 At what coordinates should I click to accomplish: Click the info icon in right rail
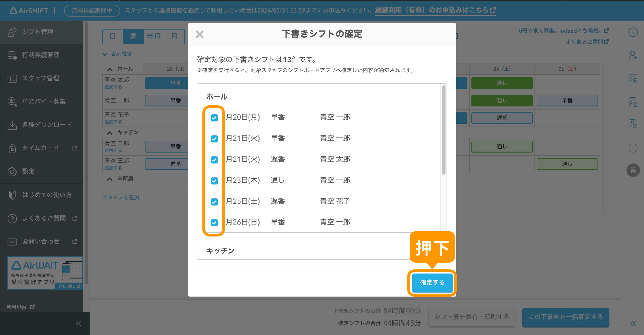[633, 32]
